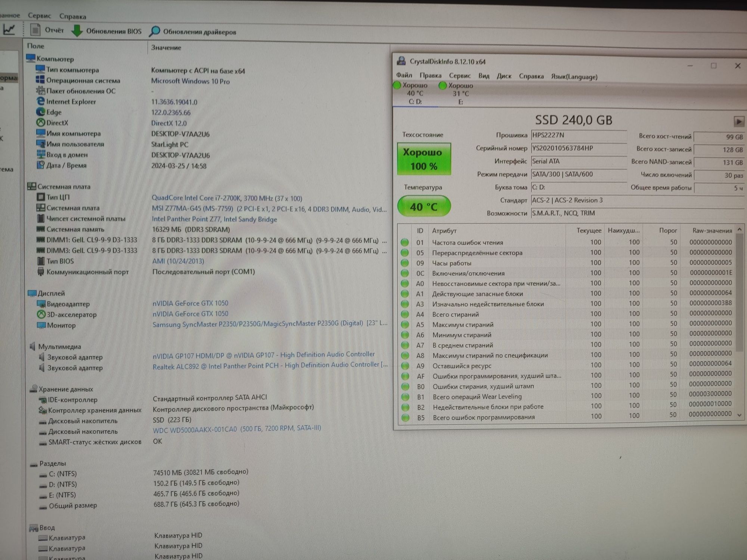Click the S.M.A.R.T. list scroll-up arrow
Viewport: 747px width, 560px height.
(x=740, y=230)
